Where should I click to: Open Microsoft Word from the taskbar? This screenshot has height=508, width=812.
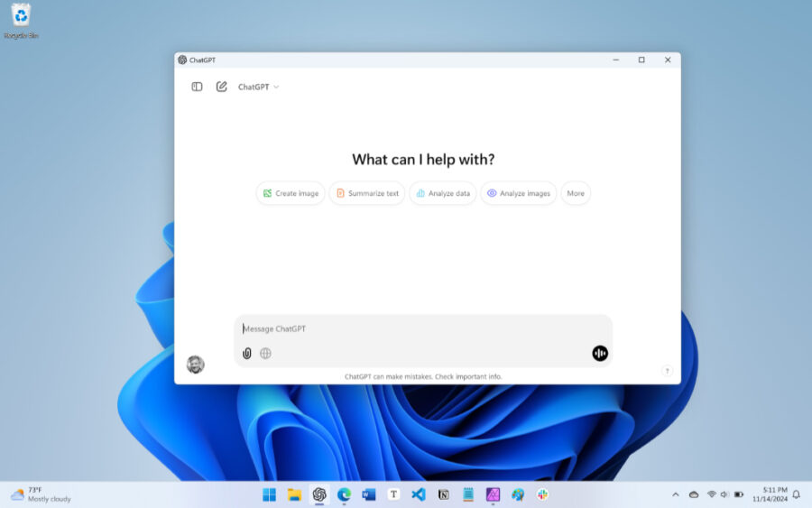tap(369, 495)
